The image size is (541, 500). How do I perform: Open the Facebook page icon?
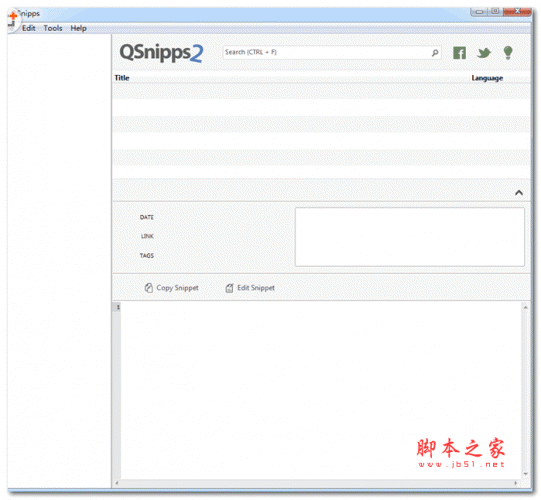[459, 53]
